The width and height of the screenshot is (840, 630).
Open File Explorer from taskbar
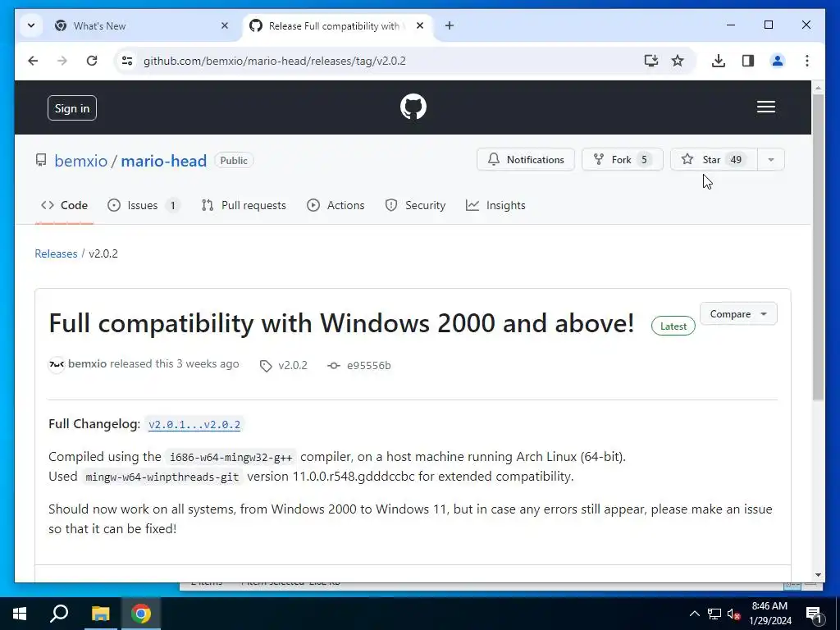tap(100, 614)
